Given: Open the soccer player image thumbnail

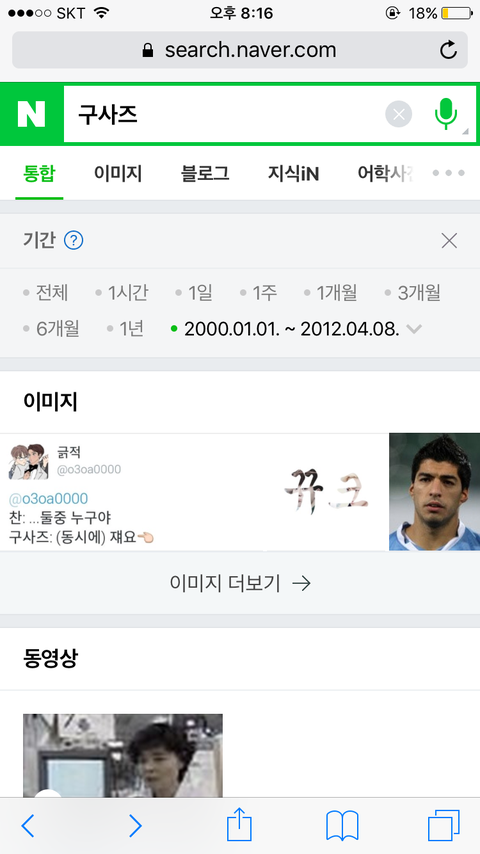Looking at the screenshot, I should click(434, 492).
